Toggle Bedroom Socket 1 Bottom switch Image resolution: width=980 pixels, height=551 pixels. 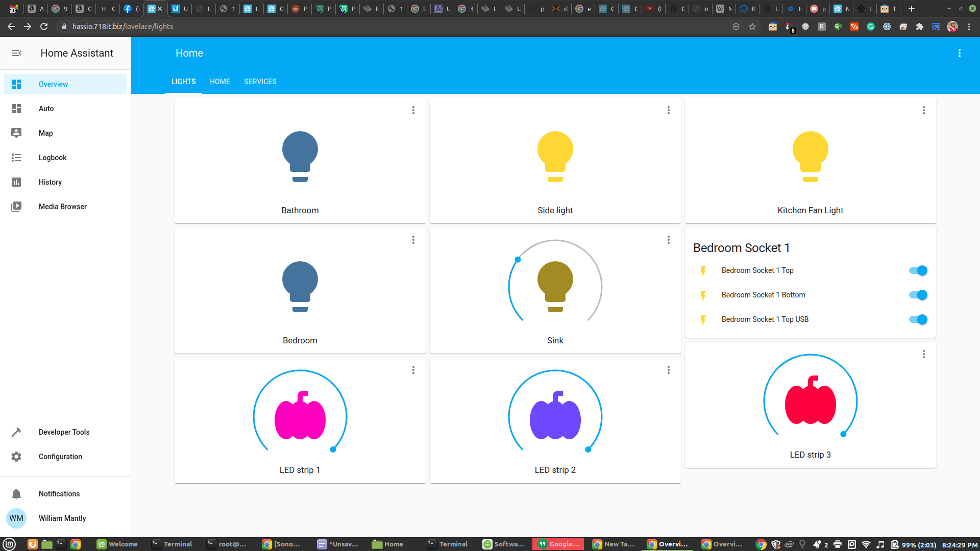point(918,295)
